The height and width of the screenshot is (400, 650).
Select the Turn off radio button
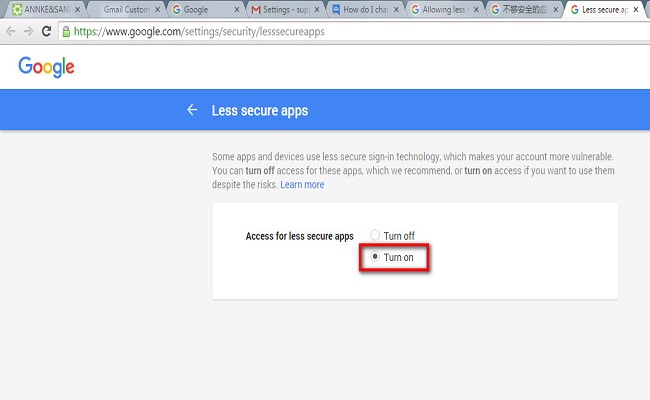375,235
